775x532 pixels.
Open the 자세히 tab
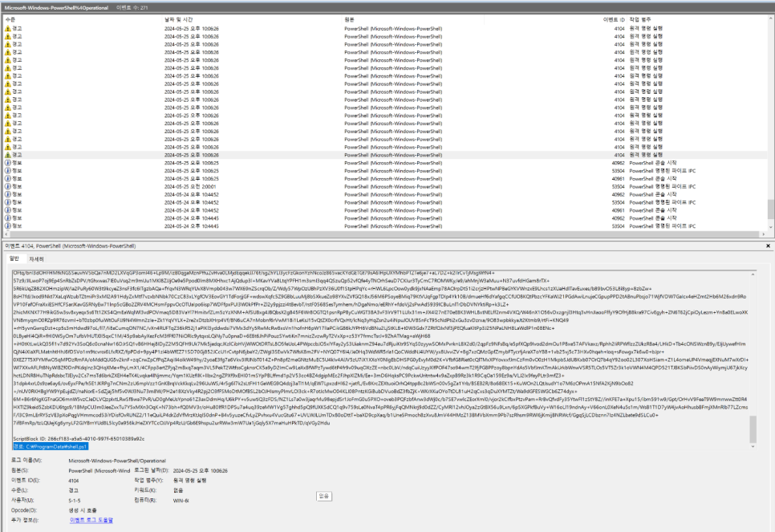[x=36, y=259]
